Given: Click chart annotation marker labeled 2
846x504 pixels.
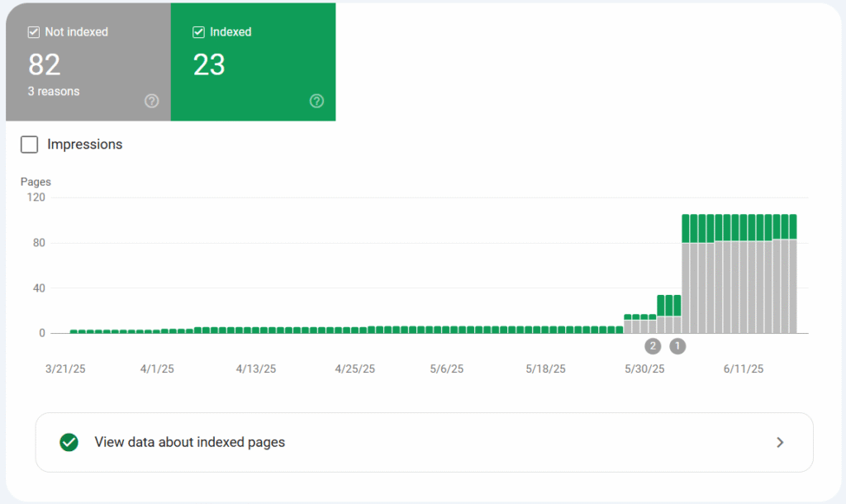Looking at the screenshot, I should point(653,346).
